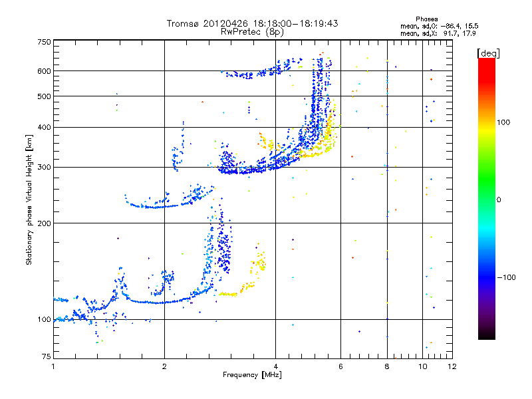Click the plot title 'Tromsø 20120426 18:18:00-18:19:43'
This screenshot has width=532, height=399.
(x=252, y=23)
